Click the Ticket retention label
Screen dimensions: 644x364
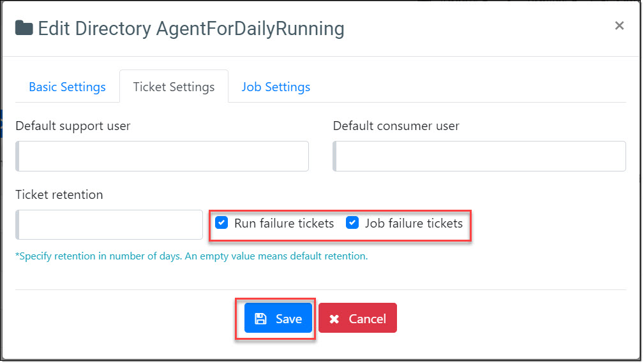59,194
